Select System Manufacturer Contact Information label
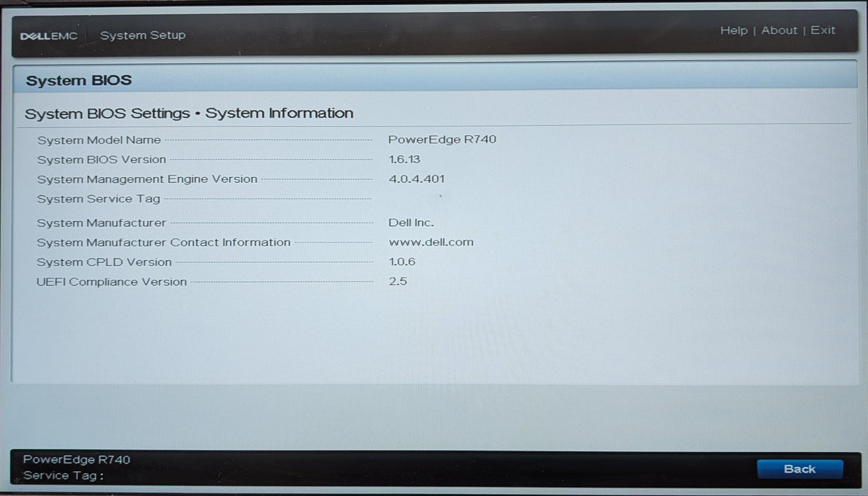Viewport: 868px width, 496px height. point(164,242)
